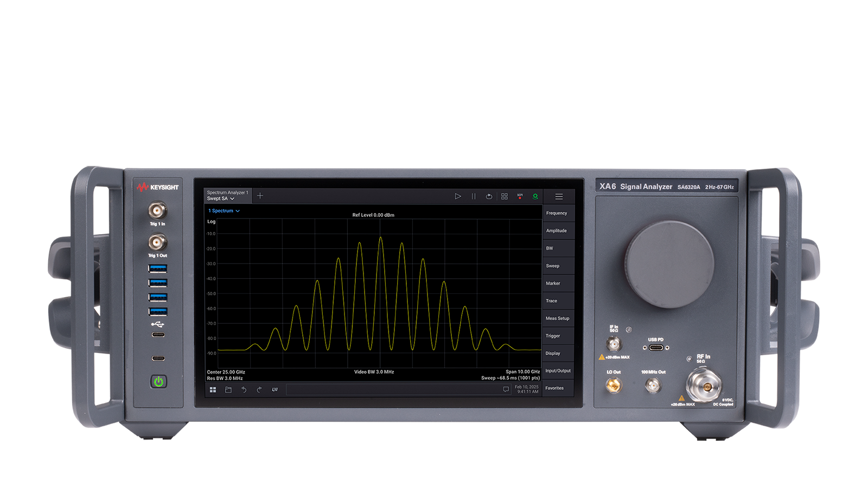Click the green gear status icon
Screen dimensions: 868x488
tap(535, 196)
